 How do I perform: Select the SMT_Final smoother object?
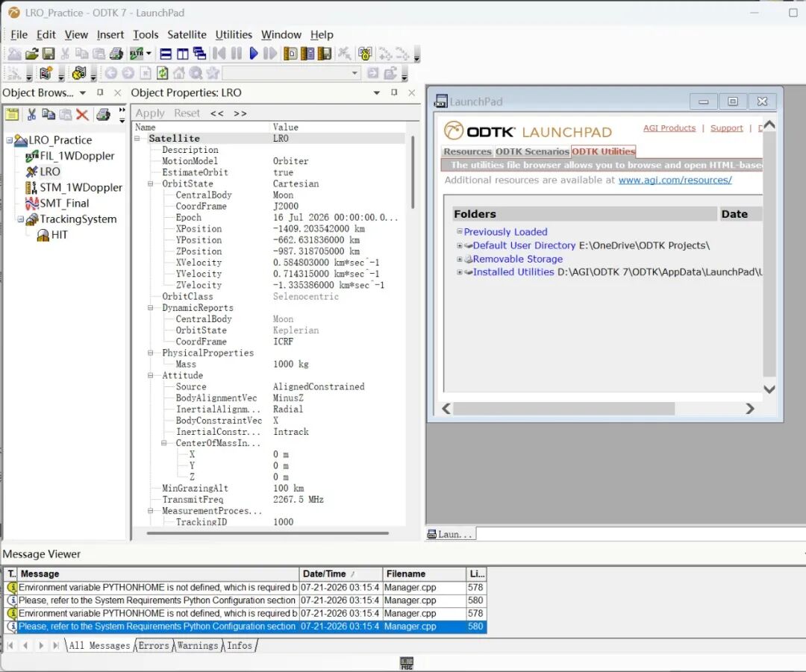click(64, 204)
